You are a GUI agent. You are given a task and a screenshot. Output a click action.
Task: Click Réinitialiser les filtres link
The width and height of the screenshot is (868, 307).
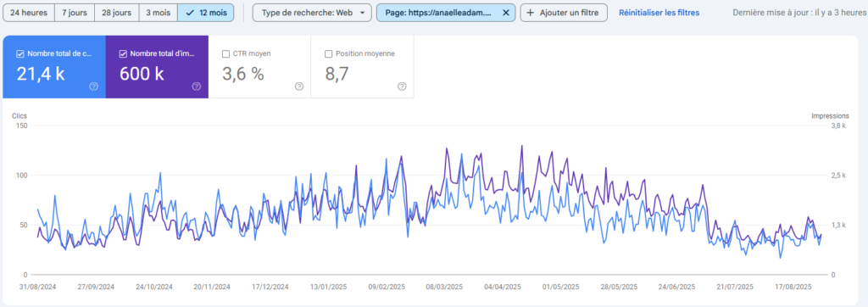click(659, 13)
